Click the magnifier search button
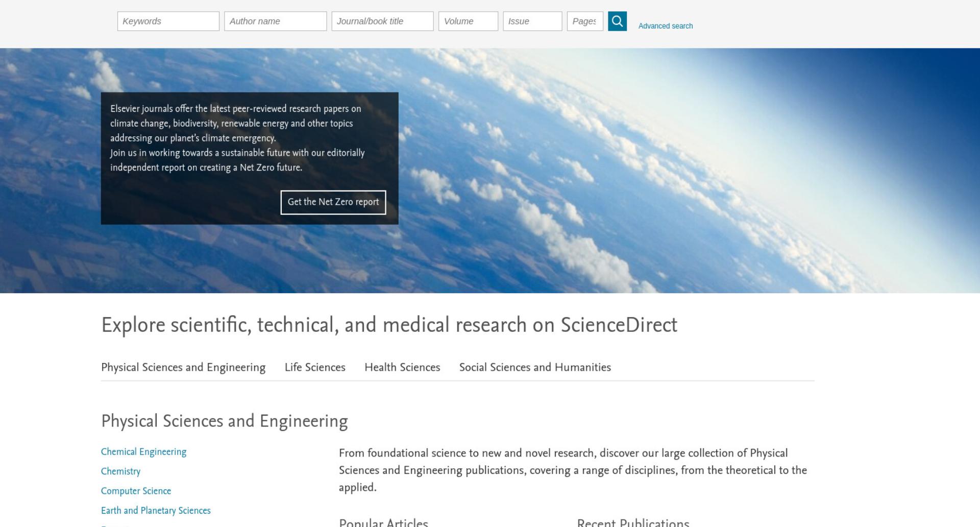This screenshot has width=980, height=527. (617, 21)
